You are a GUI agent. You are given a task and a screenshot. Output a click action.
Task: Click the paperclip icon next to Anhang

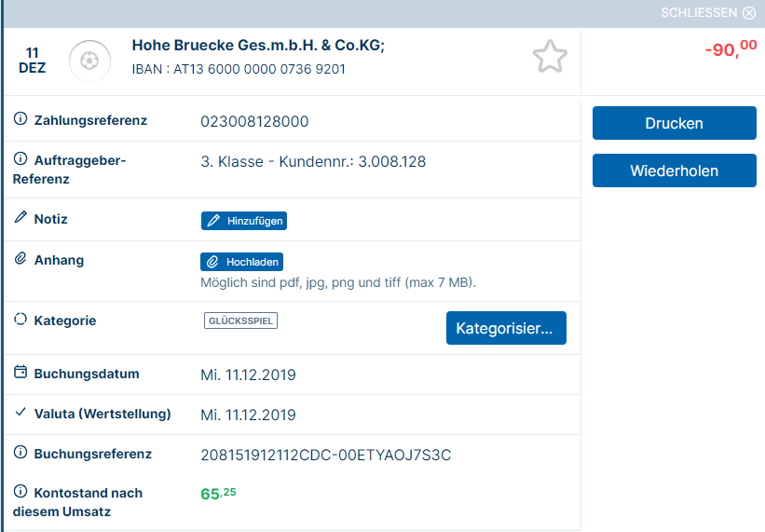coord(20,258)
